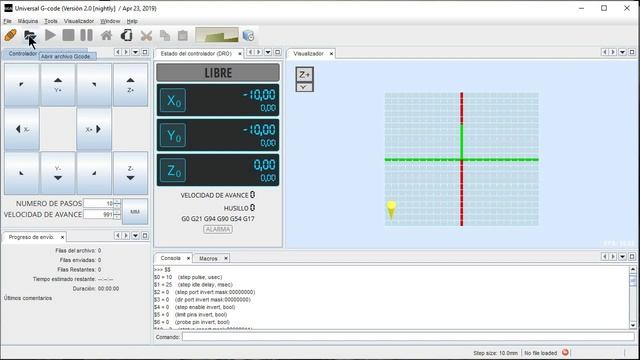Jog diagonally up-left (X- Y+)
This screenshot has width=640, height=360.
tap(22, 84)
